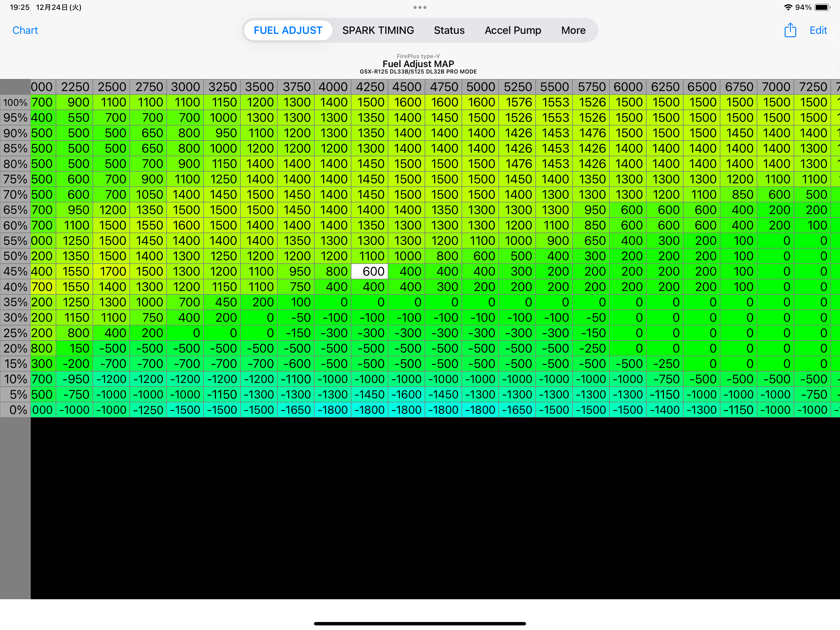Switch to the FUEL ADJUST tab
Screen dimensions: 840x630
tap(288, 30)
